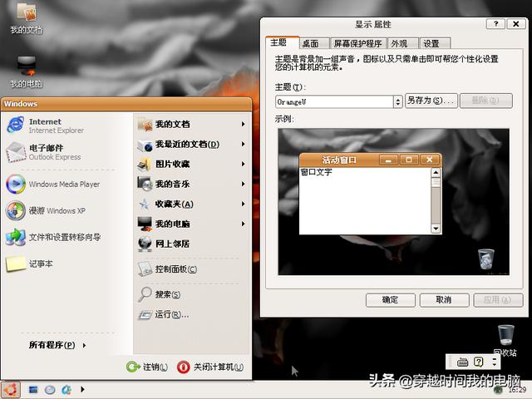Open 收藏夹 favorites entry

tap(192, 204)
